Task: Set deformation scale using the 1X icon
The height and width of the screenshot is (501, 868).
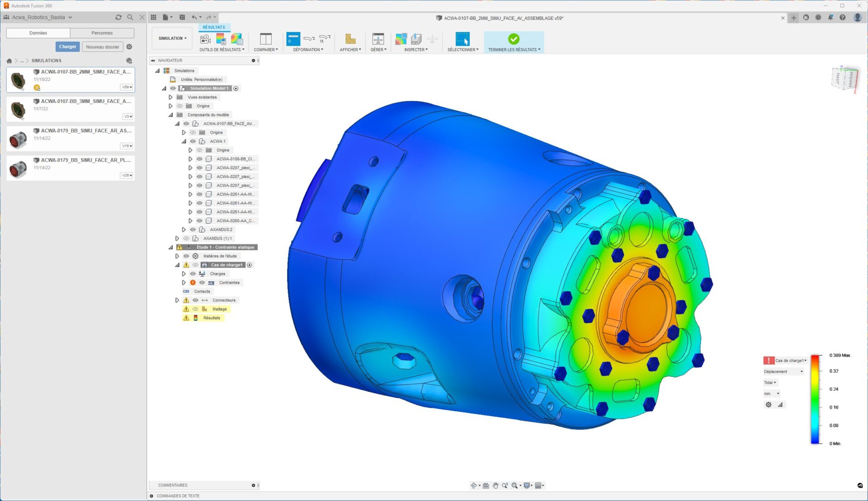Action: pyautogui.click(x=323, y=39)
